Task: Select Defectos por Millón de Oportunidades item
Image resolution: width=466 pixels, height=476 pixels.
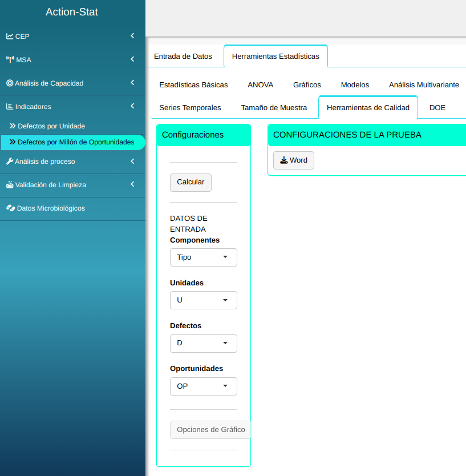Action: tap(76, 142)
